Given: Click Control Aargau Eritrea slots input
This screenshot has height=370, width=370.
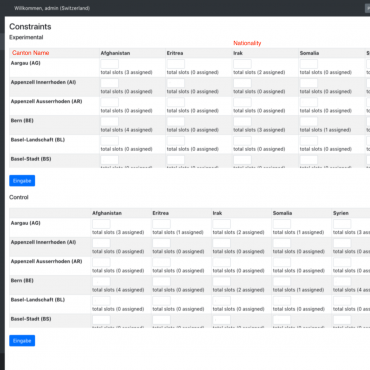Looking at the screenshot, I should tap(161, 224).
